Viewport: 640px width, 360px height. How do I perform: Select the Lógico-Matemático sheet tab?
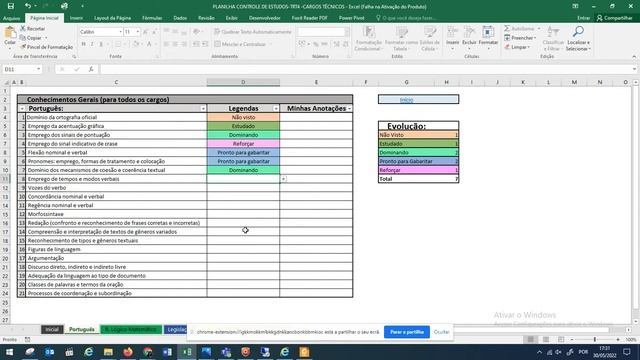click(x=131, y=329)
